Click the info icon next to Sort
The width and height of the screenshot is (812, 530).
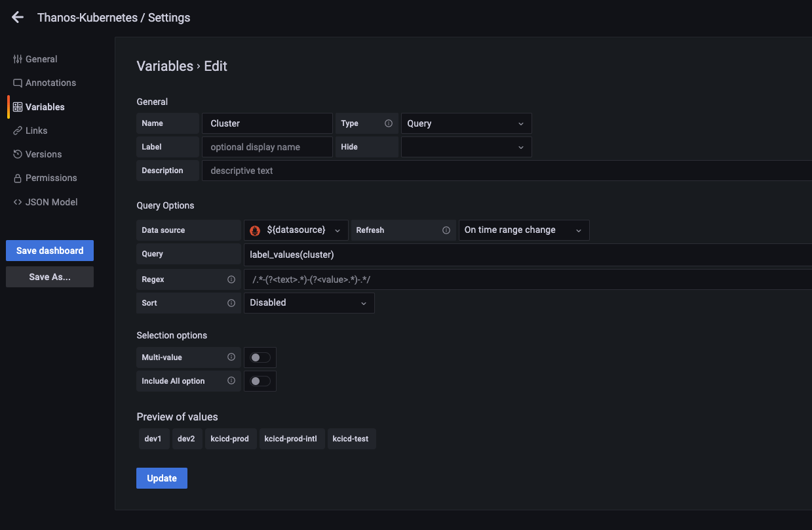click(x=231, y=303)
